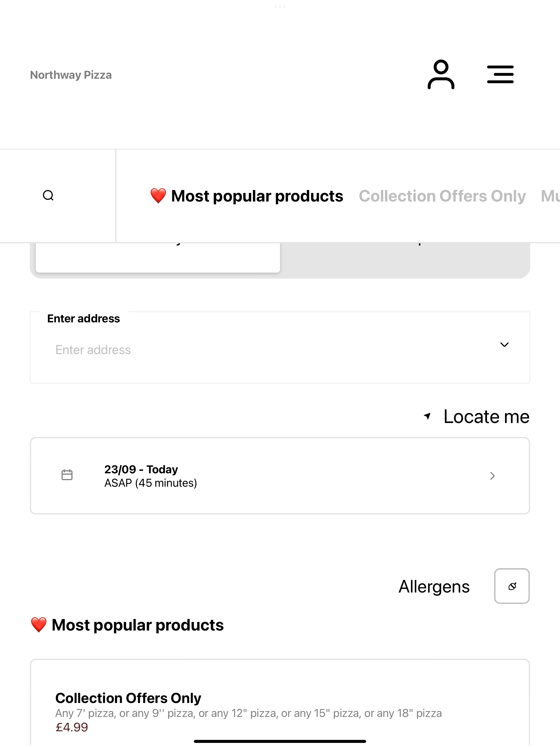Click the red heart beside category tab
The height and width of the screenshot is (747, 560).
(x=158, y=196)
